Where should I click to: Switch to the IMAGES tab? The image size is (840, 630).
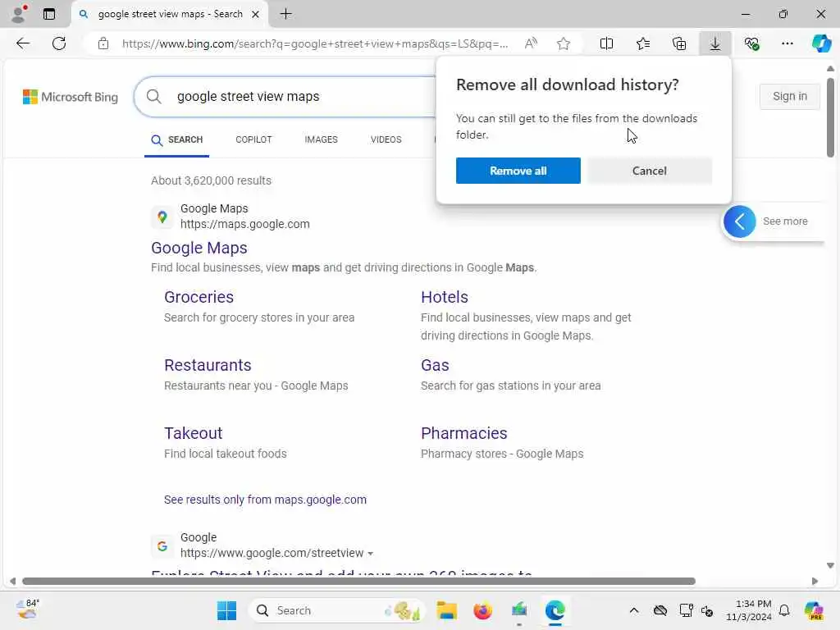pyautogui.click(x=321, y=139)
